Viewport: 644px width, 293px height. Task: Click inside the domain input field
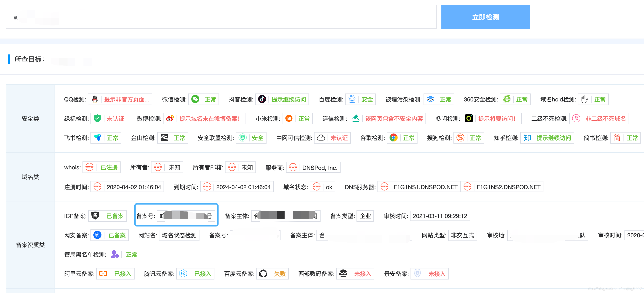pyautogui.click(x=221, y=17)
